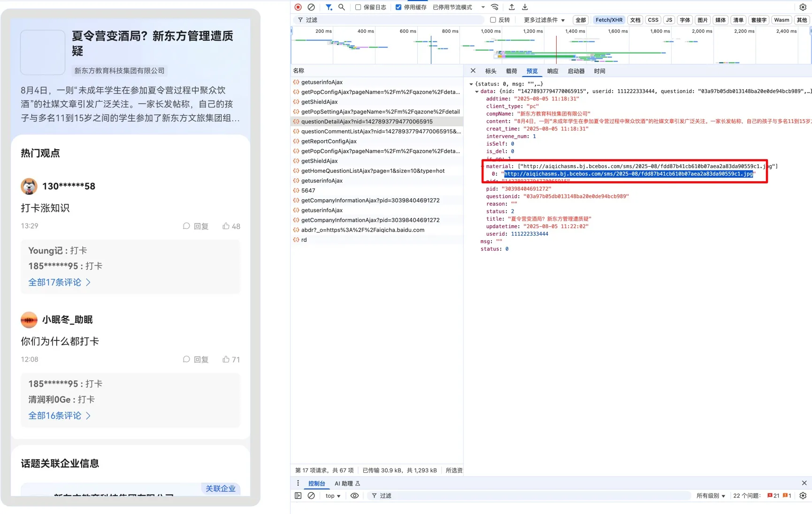Collapse the data object in preview
Image resolution: width=812 pixels, height=514 pixels.
click(x=477, y=92)
